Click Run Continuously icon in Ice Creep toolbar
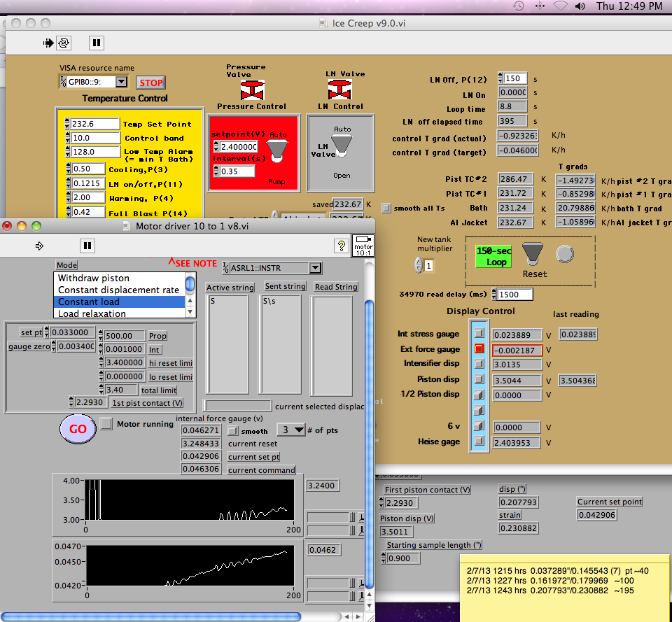The width and height of the screenshot is (672, 622). point(64,43)
